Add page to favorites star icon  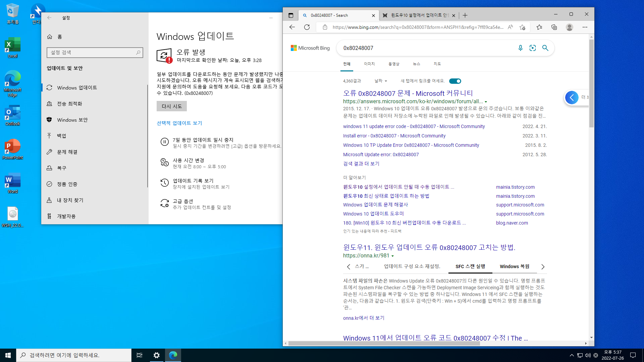point(522,27)
